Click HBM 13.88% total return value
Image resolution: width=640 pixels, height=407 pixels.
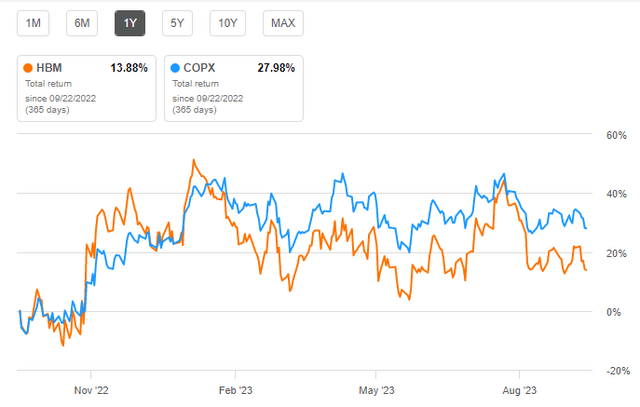(x=127, y=68)
